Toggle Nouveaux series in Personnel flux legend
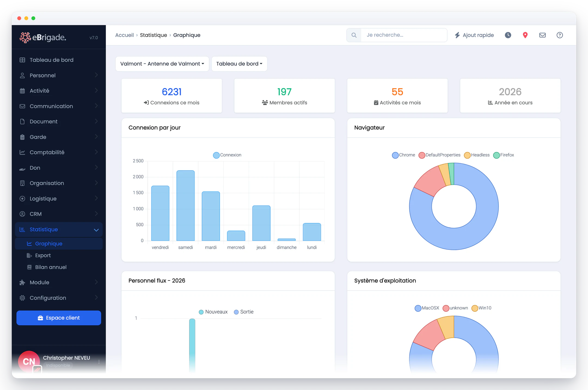 [213, 312]
